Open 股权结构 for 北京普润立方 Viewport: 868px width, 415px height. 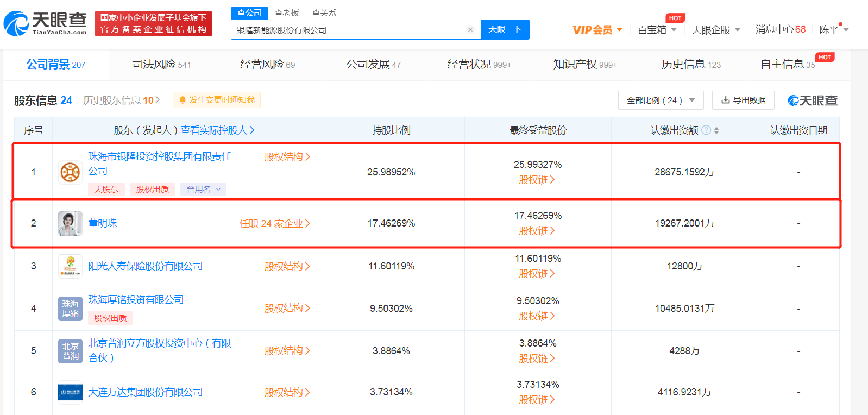(287, 351)
